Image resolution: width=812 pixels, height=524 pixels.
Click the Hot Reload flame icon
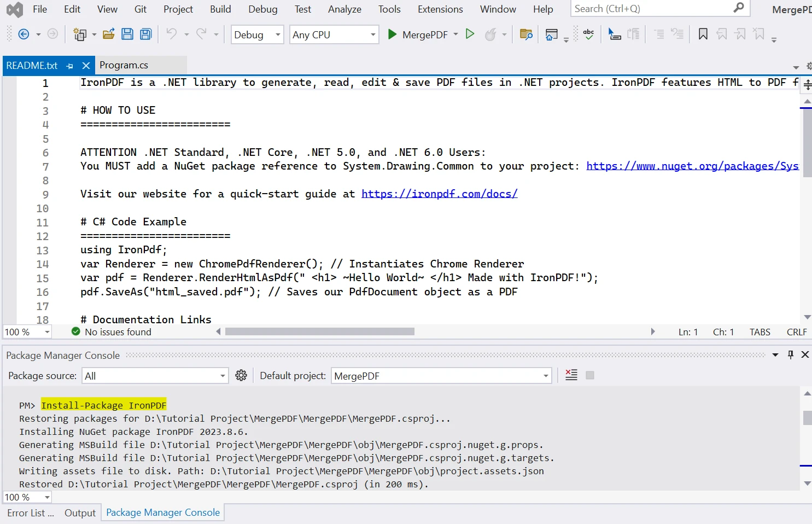click(490, 34)
